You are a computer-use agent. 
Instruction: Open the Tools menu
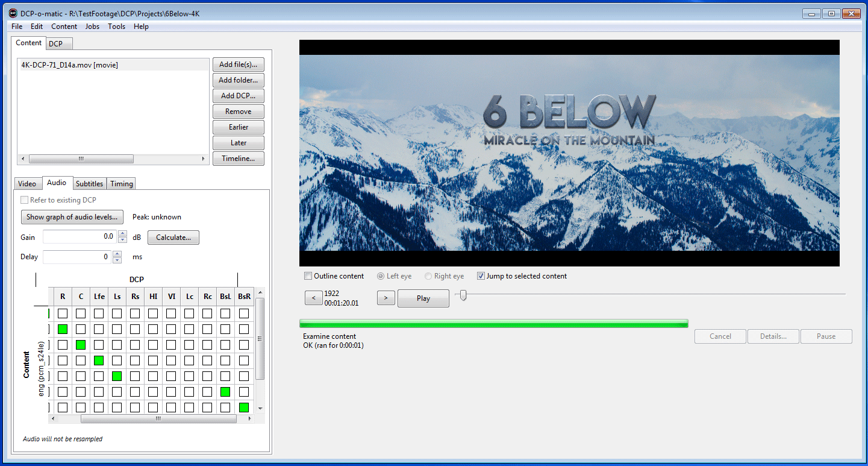pos(117,27)
